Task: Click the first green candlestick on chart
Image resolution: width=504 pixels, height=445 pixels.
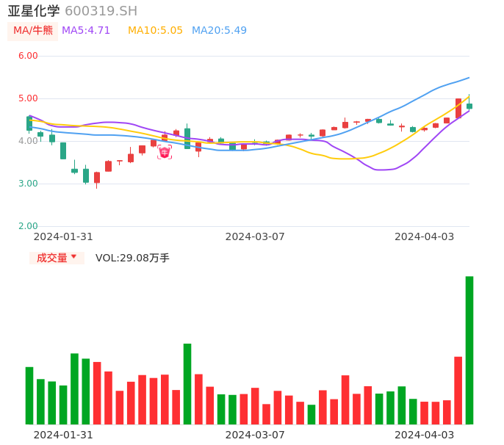Action: tap(29, 123)
